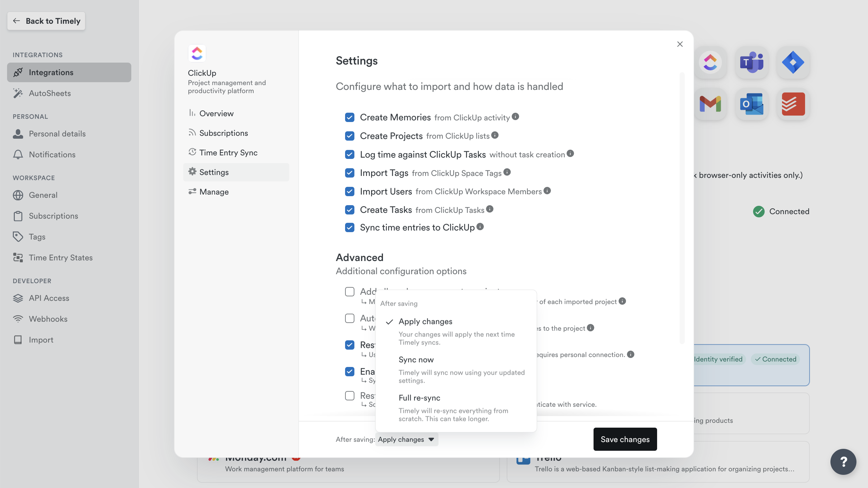Click the Save changes button
The image size is (868, 488).
[625, 439]
